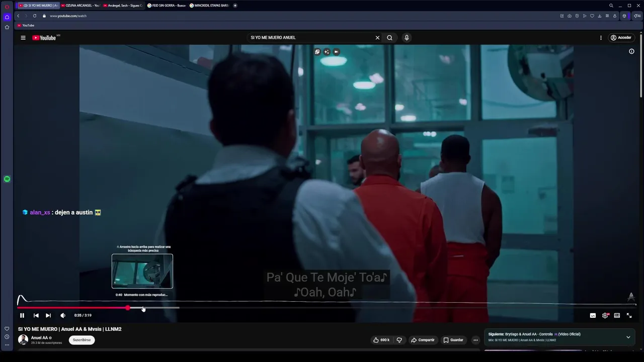Click the video title SI YO ME MUERO
644x362 pixels.
[70, 329]
